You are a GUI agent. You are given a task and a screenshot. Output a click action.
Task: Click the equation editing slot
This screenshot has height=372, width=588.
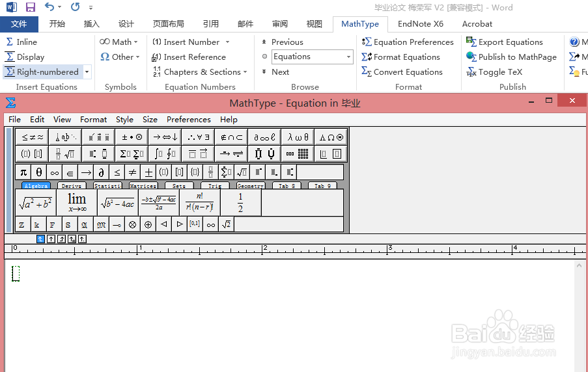16,274
